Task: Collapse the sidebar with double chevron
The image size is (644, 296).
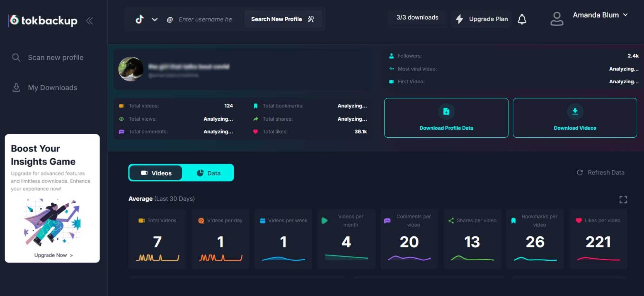Action: [90, 21]
